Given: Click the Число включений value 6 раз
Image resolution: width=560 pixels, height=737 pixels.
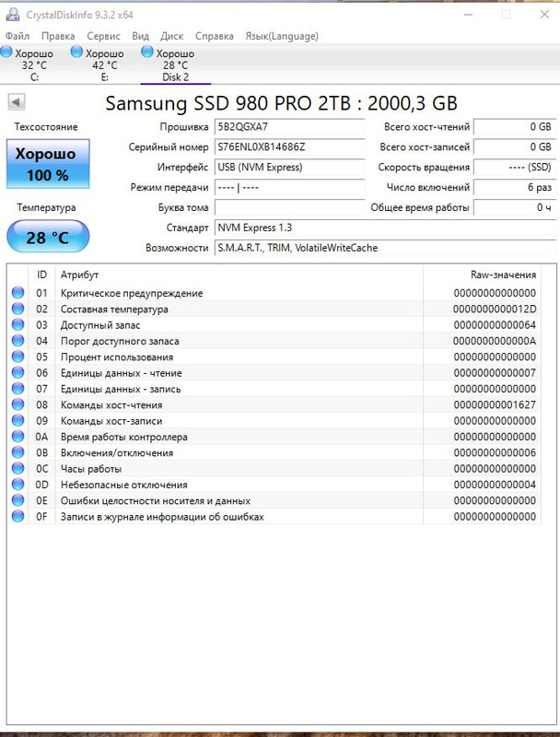Looking at the screenshot, I should tap(515, 188).
